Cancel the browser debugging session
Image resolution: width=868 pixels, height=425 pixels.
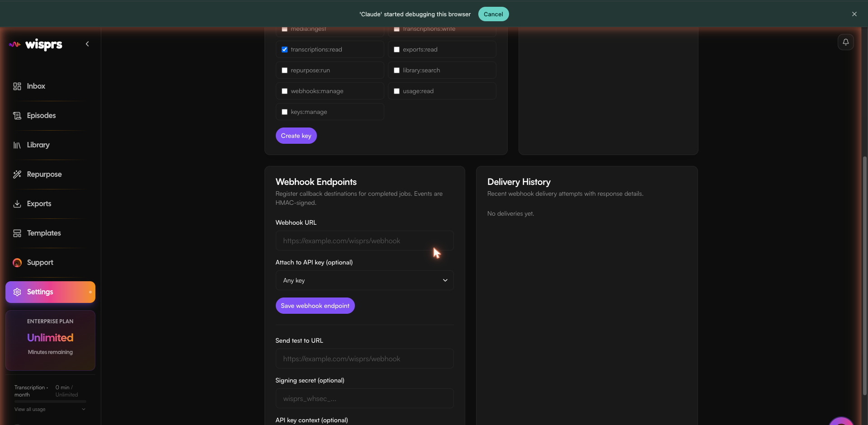[x=493, y=14]
